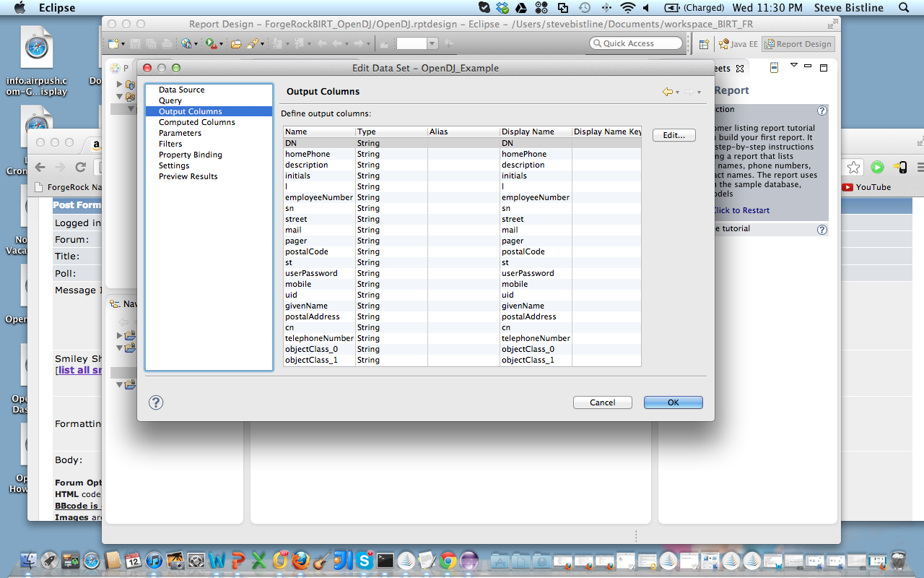Click the DN row in output columns
Screen dimensions: 924x578
(462, 143)
